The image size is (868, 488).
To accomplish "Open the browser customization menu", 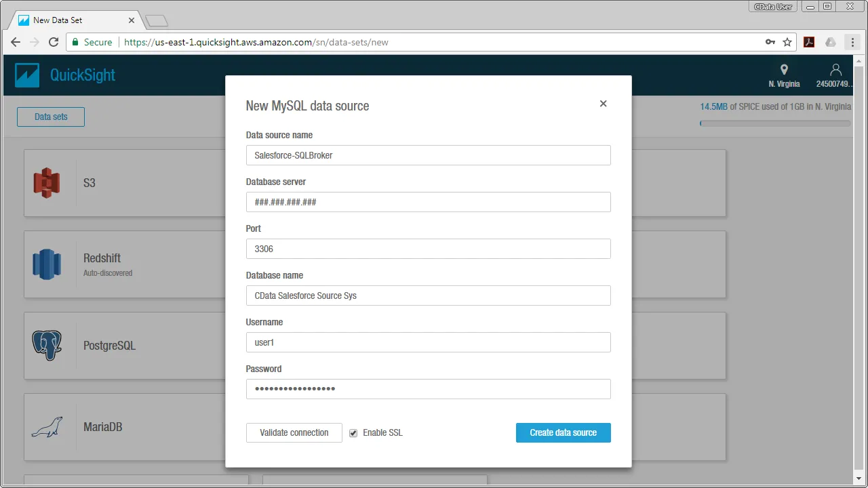I will [852, 42].
